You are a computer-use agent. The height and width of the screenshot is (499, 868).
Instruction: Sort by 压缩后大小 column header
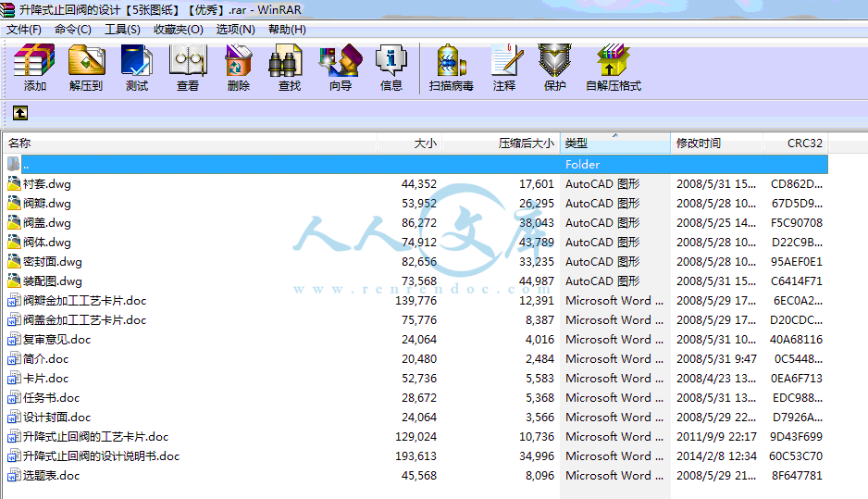pos(501,143)
